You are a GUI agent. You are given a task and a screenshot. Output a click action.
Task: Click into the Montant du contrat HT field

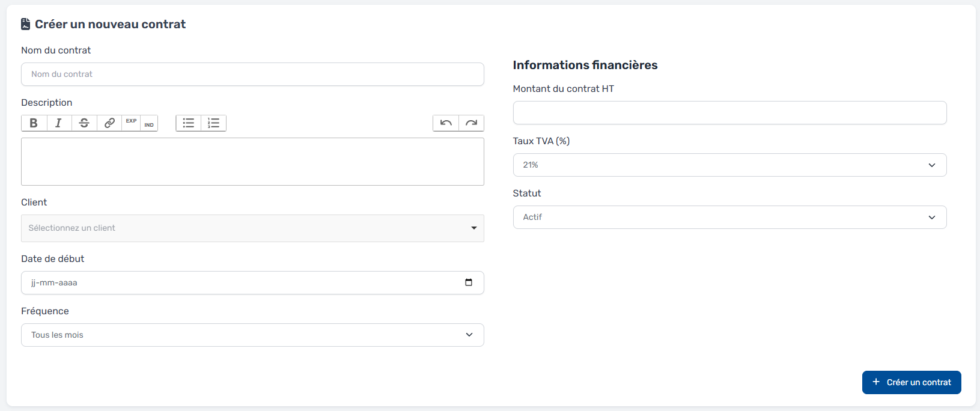pos(729,113)
